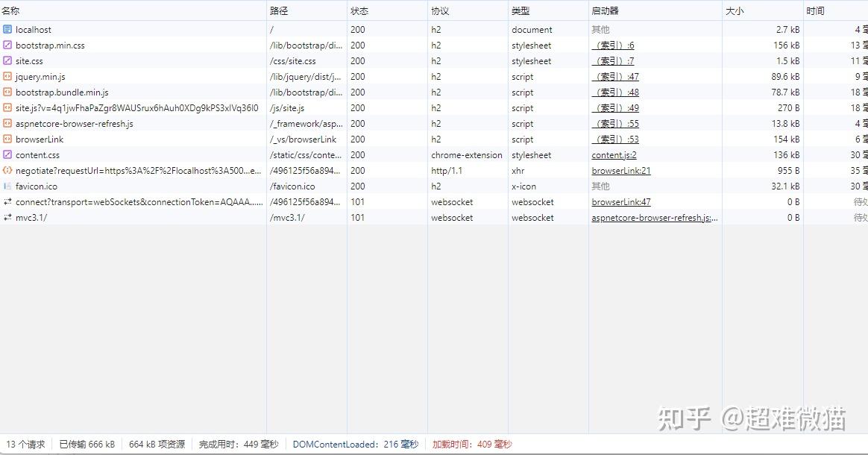This screenshot has width=868, height=455.
Task: Click the 类型 column header
Action: (516, 10)
